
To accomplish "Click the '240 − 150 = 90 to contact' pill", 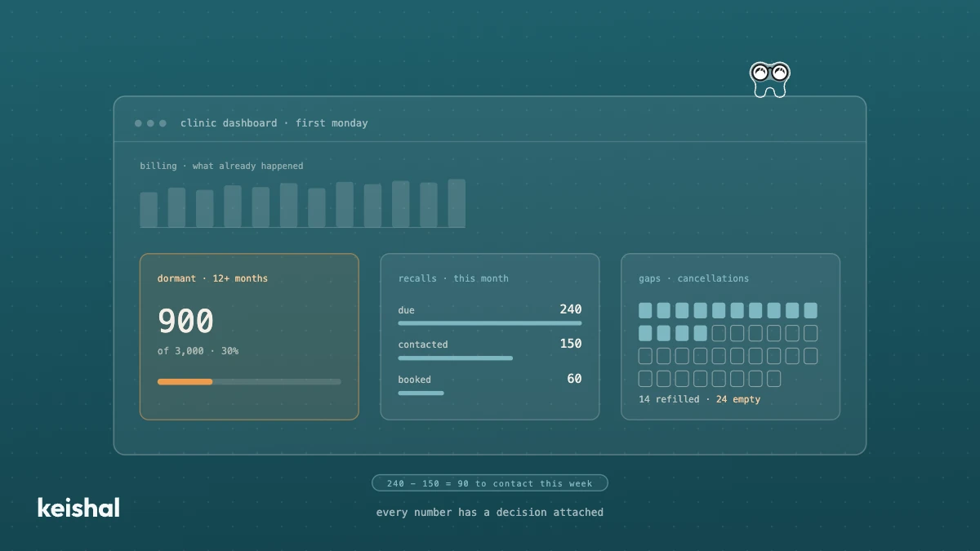I will [x=490, y=483].
